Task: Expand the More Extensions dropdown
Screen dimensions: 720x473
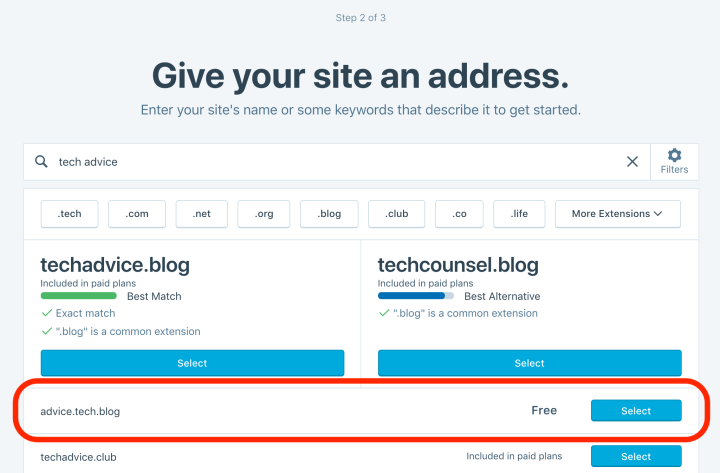Action: pyautogui.click(x=617, y=214)
